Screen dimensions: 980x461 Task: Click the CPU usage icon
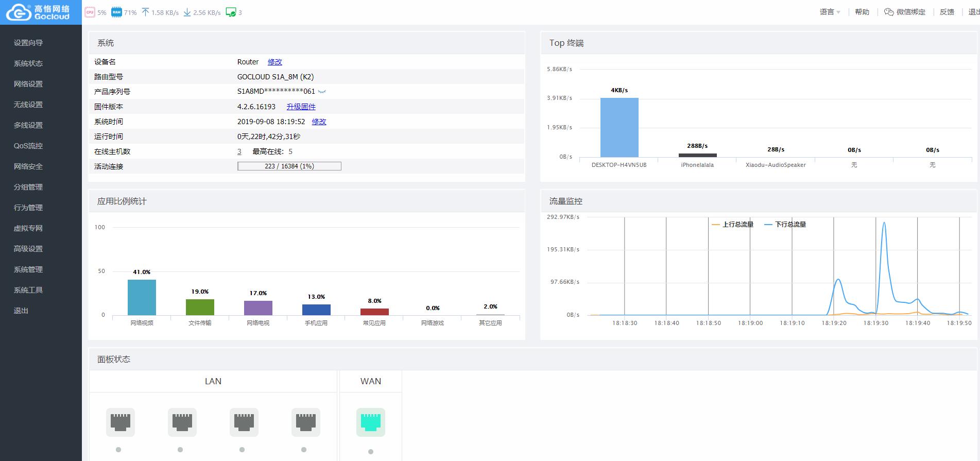pyautogui.click(x=90, y=12)
